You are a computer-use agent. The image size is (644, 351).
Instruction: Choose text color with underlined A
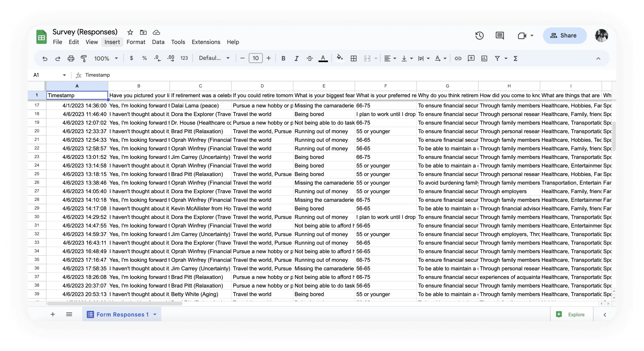(323, 59)
